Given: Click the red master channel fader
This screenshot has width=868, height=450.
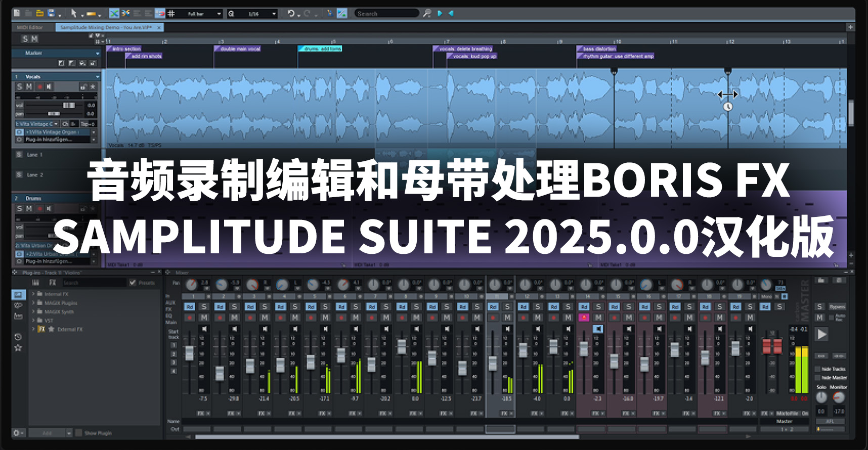Looking at the screenshot, I should pos(772,346).
